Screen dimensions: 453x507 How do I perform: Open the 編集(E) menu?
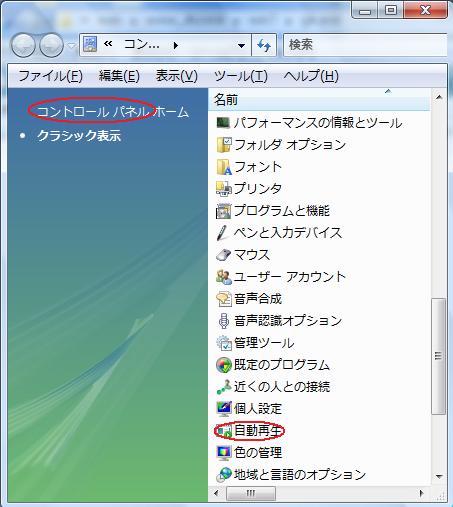point(119,76)
